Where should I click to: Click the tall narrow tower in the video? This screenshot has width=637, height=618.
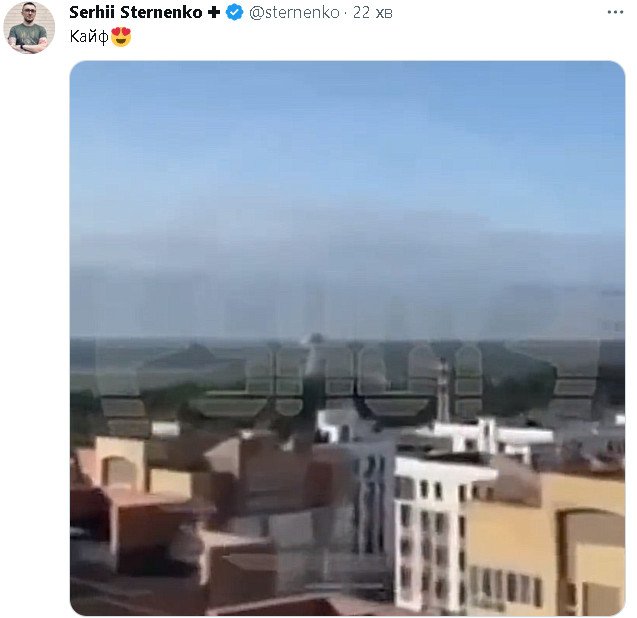[444, 390]
